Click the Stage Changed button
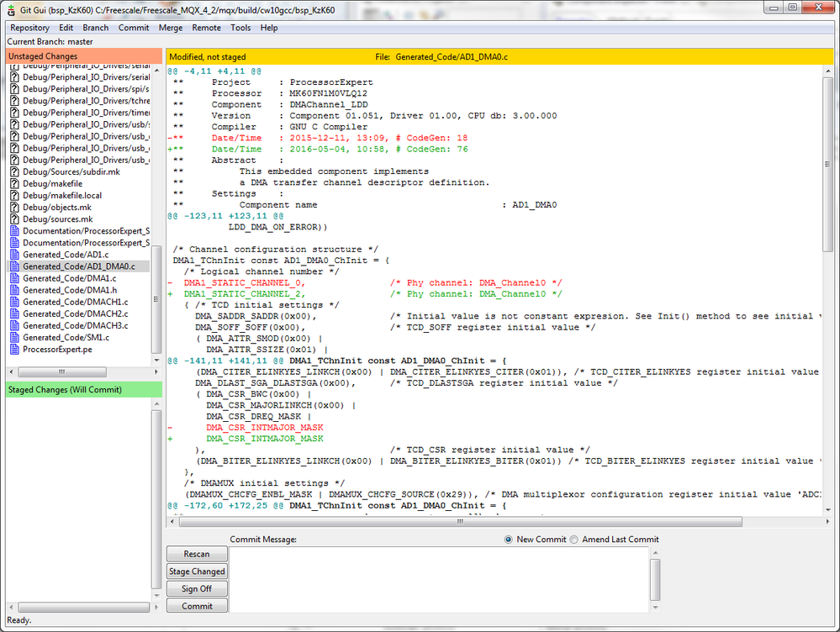 197,571
